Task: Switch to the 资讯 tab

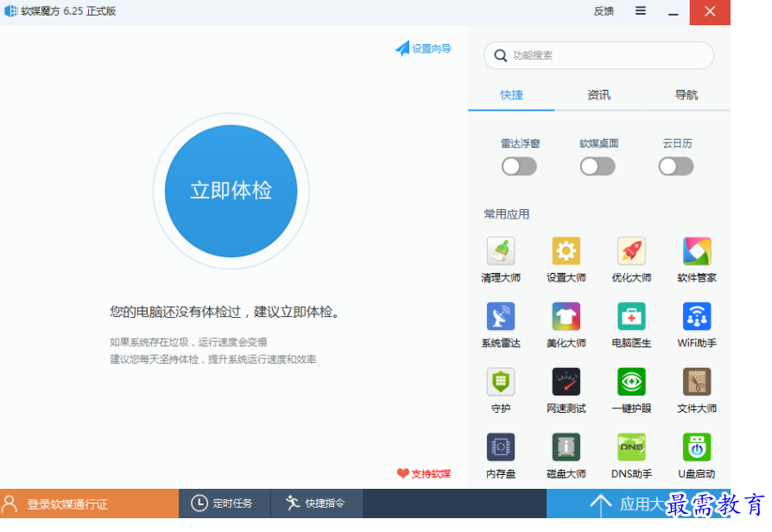Action: [x=598, y=95]
